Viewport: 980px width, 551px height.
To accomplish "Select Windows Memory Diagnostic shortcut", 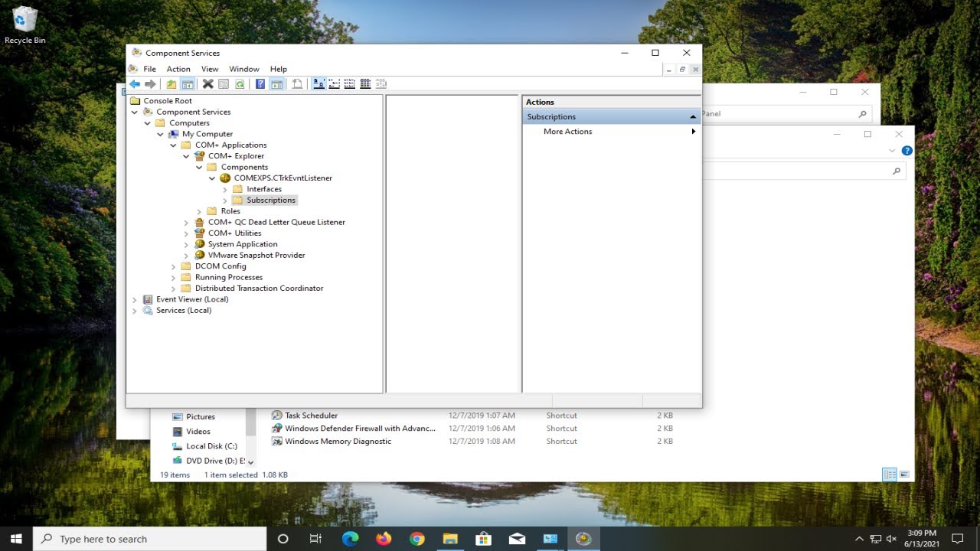I will pos(338,442).
